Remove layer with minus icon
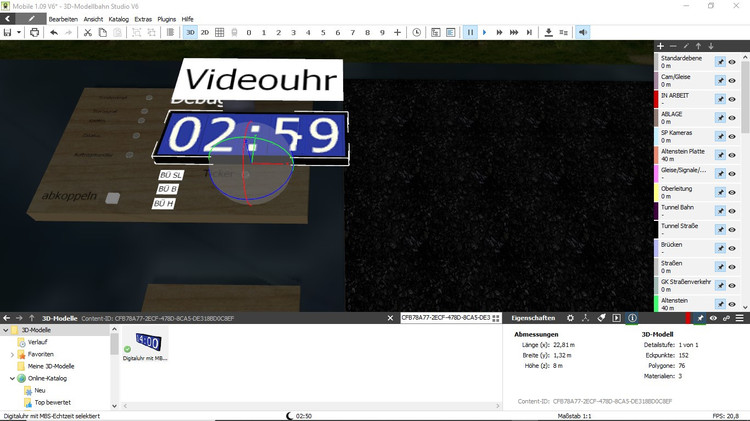Viewport: 750px width, 421px height. coord(673,46)
